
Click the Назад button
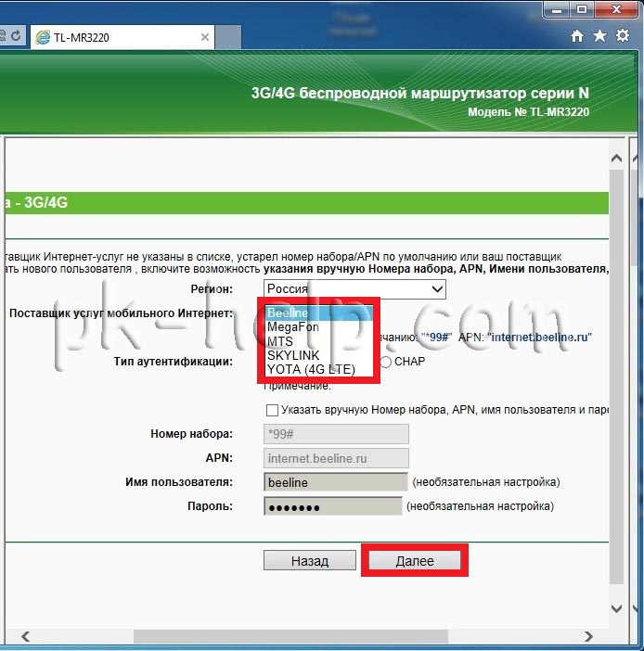click(310, 561)
